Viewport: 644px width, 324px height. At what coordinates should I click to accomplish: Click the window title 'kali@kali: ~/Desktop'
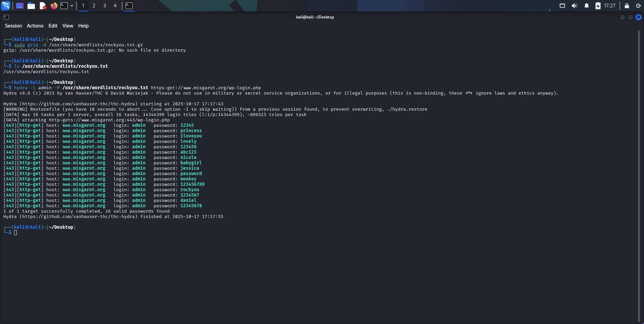(x=315, y=17)
